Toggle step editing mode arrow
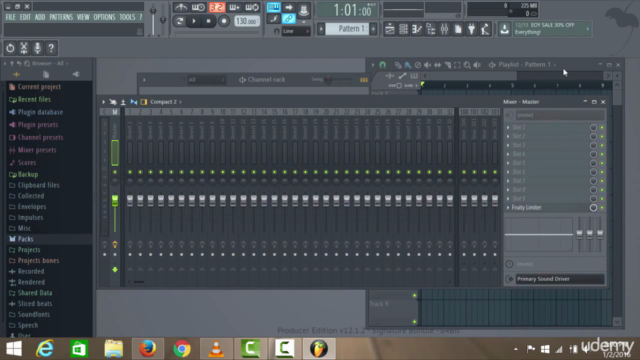This screenshot has width=640, height=360. pos(289,7)
